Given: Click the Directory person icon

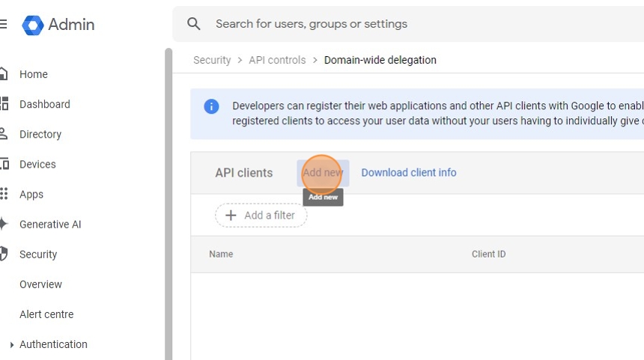Looking at the screenshot, I should pyautogui.click(x=4, y=134).
